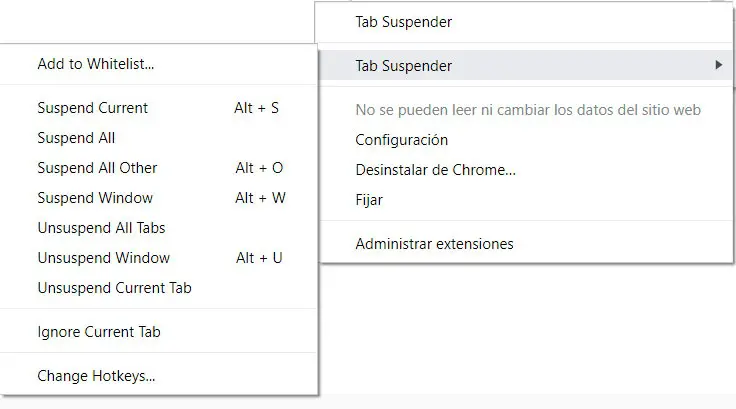
Task: Select Unsuspend All Tabs
Action: pyautogui.click(x=101, y=228)
